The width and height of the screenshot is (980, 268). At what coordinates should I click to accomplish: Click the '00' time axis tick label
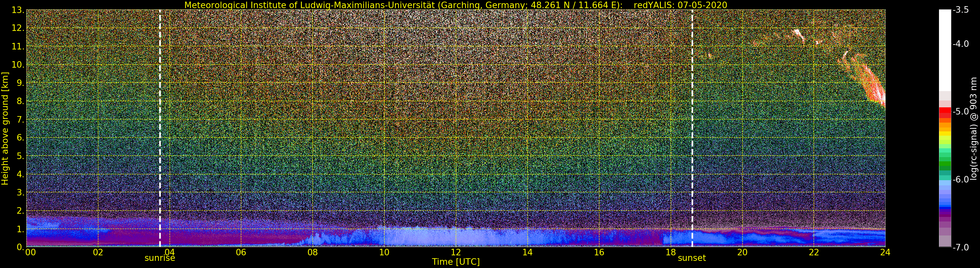(x=30, y=252)
